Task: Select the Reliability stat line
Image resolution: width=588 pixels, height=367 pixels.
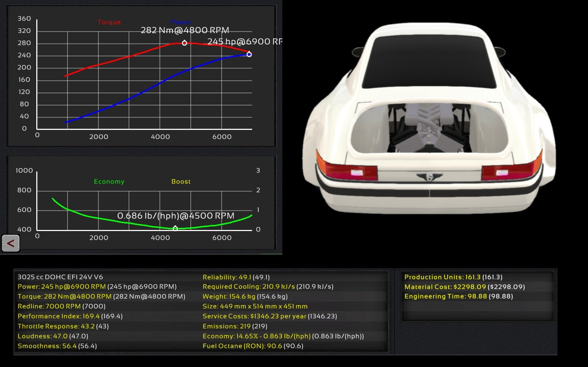Action: tap(236, 277)
